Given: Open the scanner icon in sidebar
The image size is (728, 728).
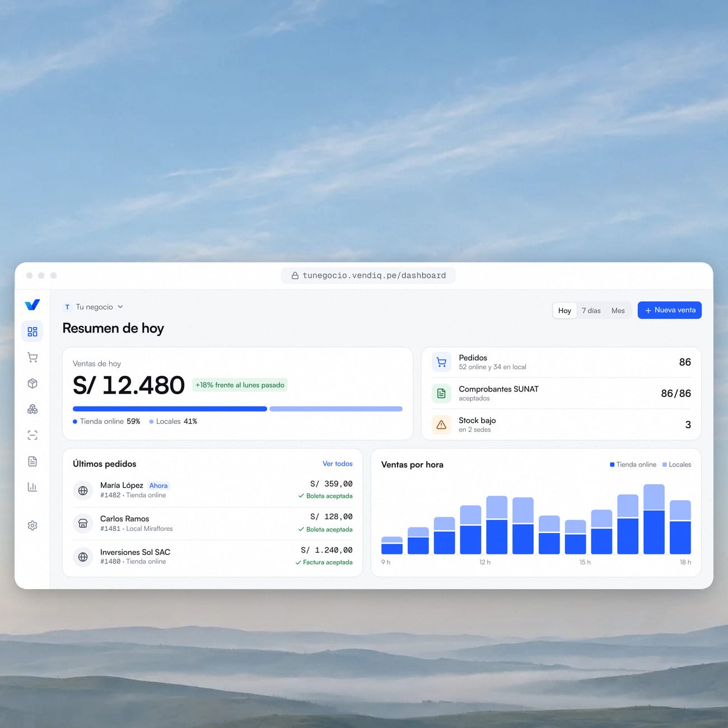Looking at the screenshot, I should [x=32, y=435].
